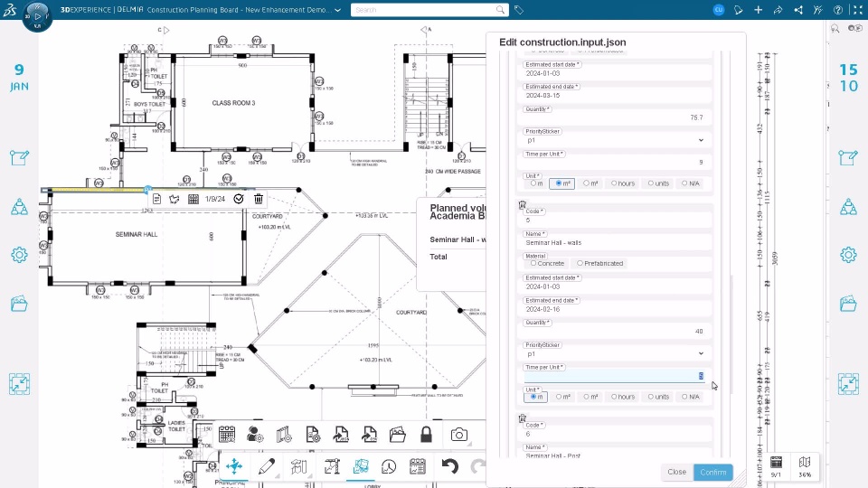868x488 pixels.
Task: Click the trash icon above Code 5 entry
Action: tap(522, 205)
